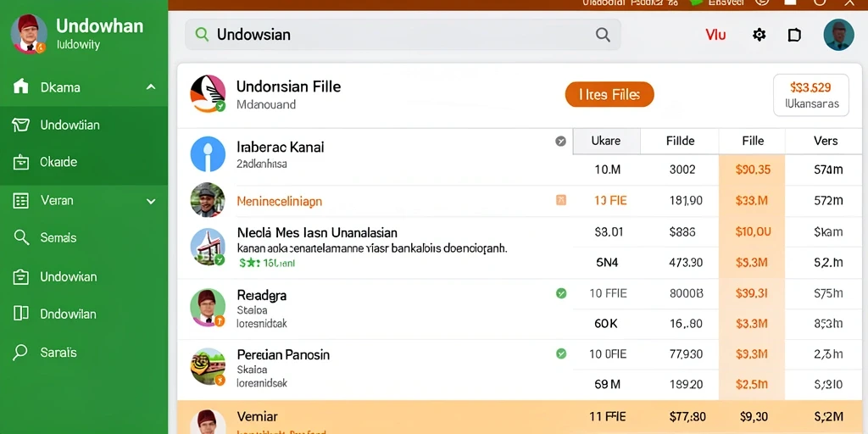Click the blue Iraberac Kanai avatar icon

208,153
